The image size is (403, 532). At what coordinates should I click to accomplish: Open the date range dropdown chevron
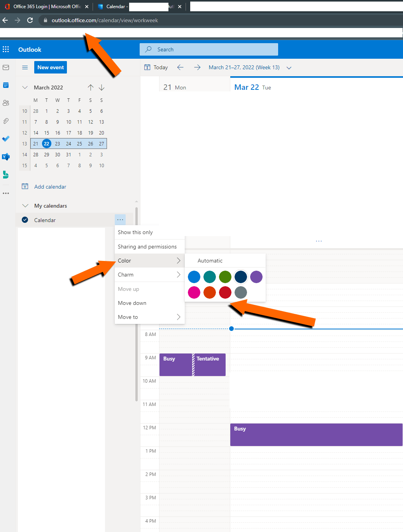289,68
